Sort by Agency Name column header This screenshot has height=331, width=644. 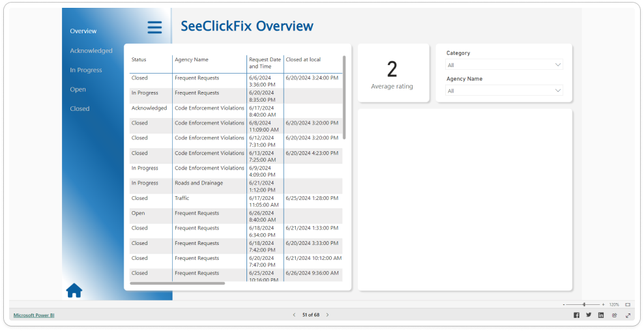tap(192, 59)
